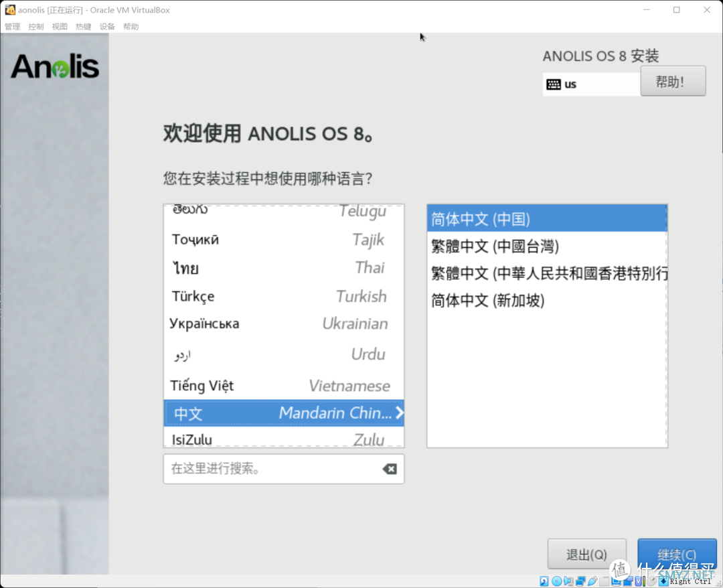Select Tajik (Тоҷикӣ) language
723x588 pixels.
[x=284, y=239]
